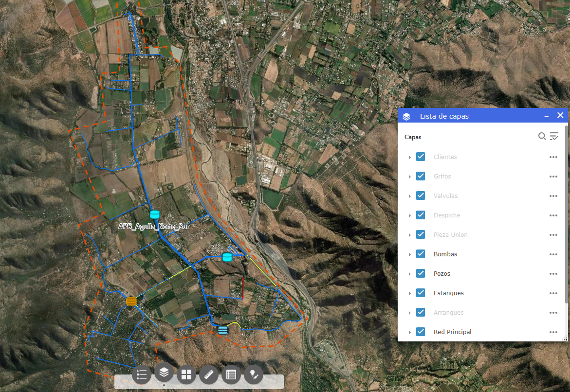570x392 pixels.
Task: Open options menu for Pieza Union layer
Action: point(553,235)
